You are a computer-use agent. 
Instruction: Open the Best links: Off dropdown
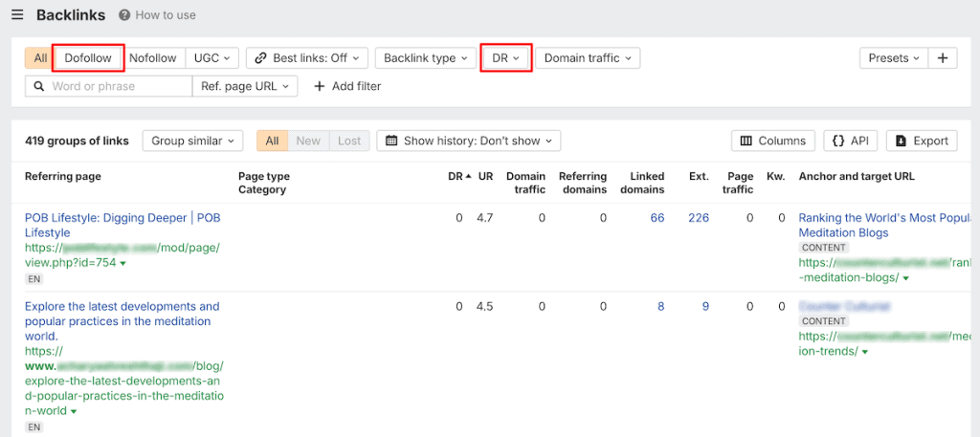307,58
